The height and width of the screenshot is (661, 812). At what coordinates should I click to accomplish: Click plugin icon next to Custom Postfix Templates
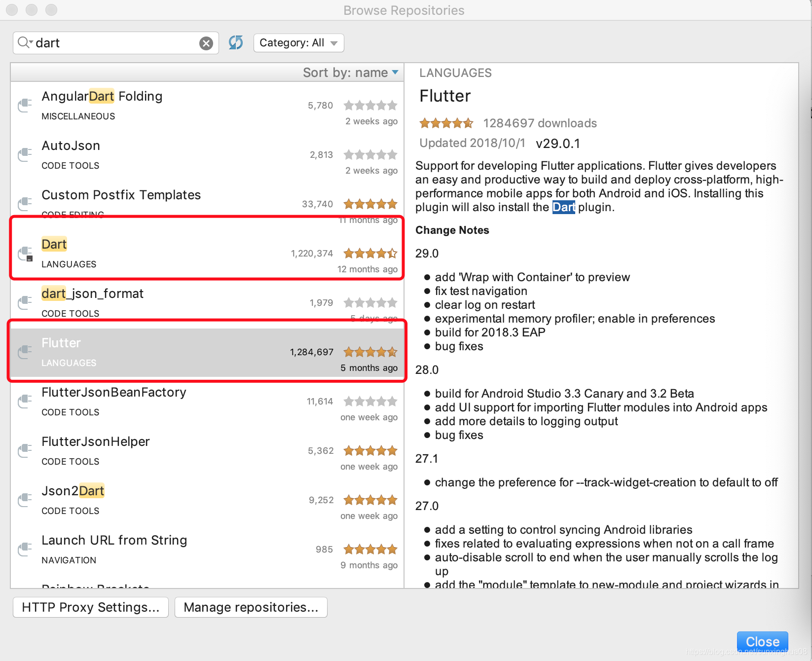point(25,204)
